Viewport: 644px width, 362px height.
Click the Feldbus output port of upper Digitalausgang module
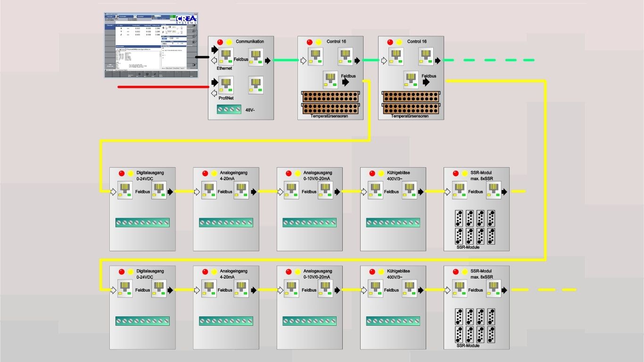159,191
